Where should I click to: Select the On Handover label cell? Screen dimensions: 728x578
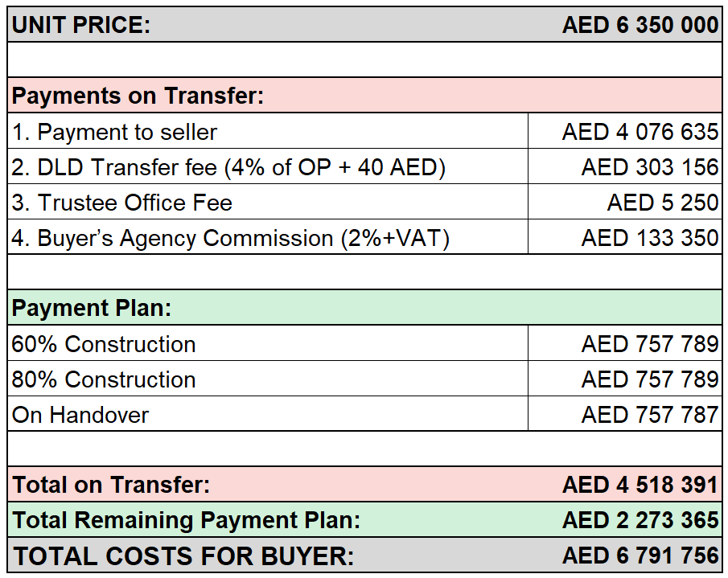click(x=267, y=414)
